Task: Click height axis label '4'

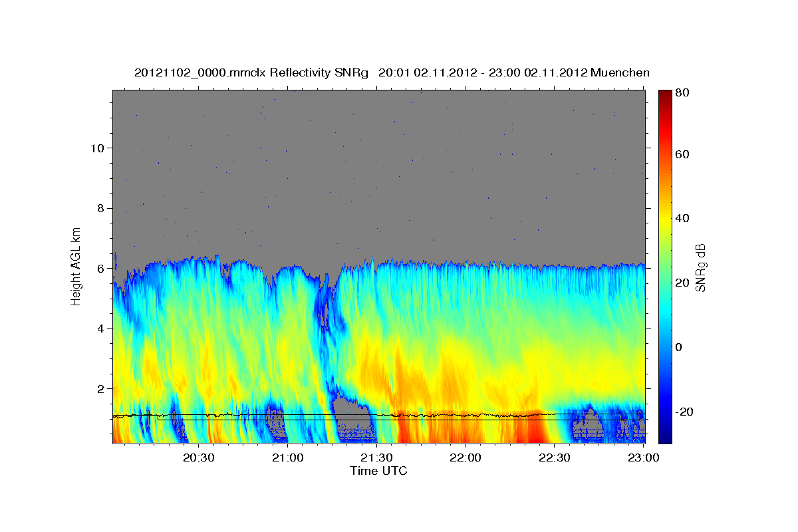Action: (100, 329)
